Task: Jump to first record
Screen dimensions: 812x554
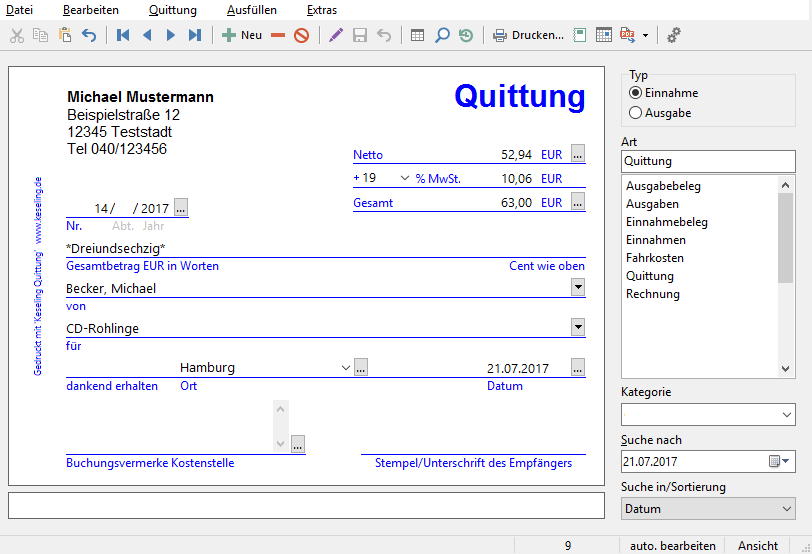Action: coord(123,35)
